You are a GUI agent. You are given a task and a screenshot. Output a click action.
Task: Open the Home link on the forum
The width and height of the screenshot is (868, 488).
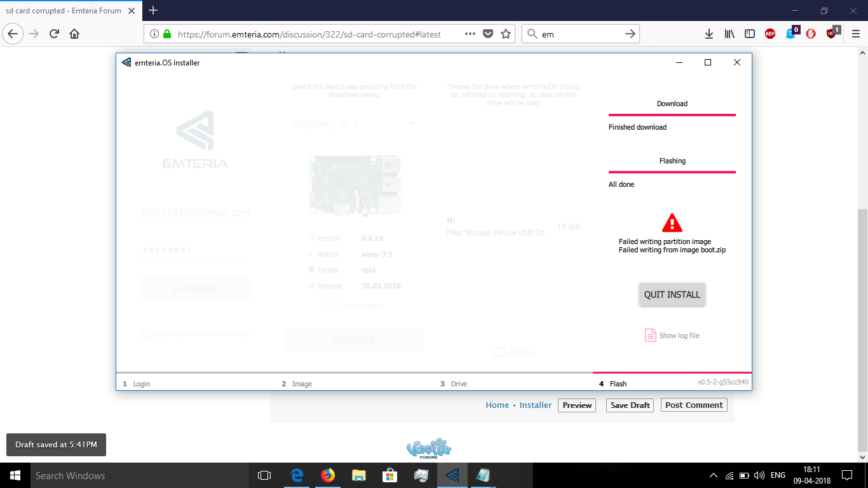(x=498, y=405)
